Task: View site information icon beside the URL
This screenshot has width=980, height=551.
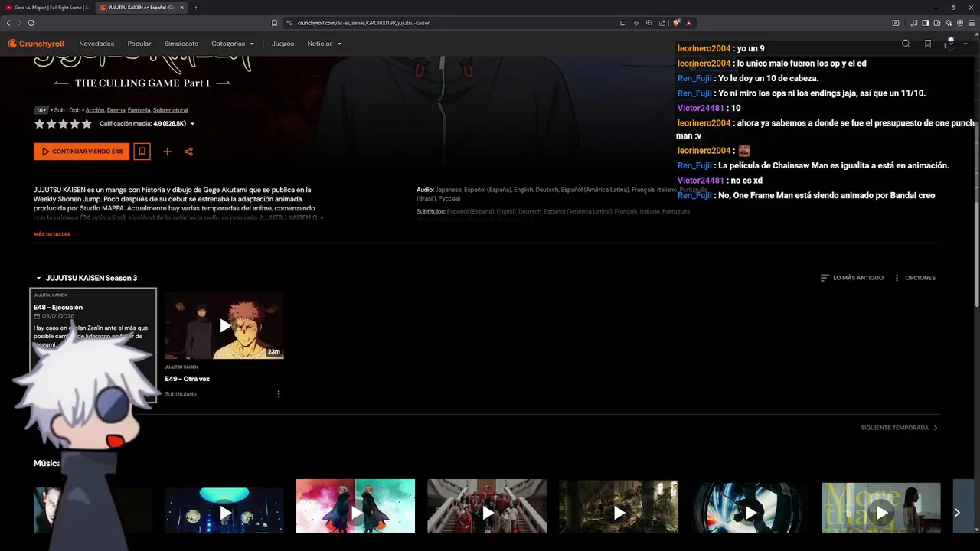Action: (x=289, y=23)
